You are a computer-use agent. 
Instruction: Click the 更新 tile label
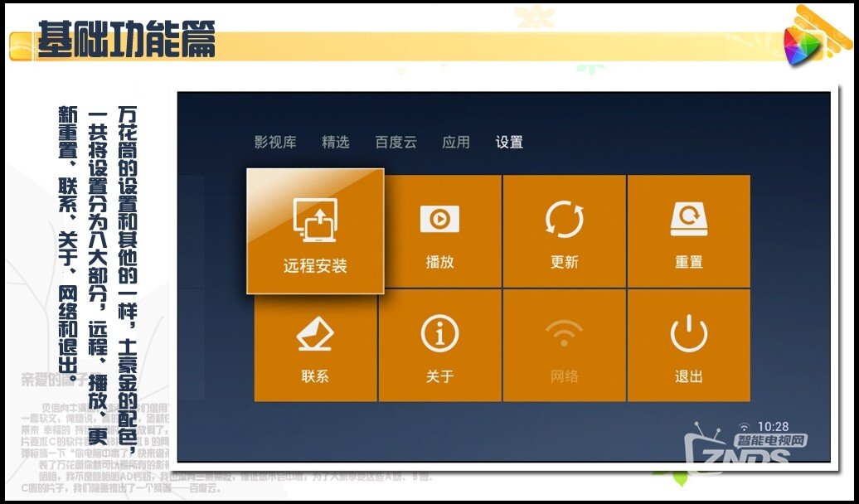pyautogui.click(x=565, y=262)
